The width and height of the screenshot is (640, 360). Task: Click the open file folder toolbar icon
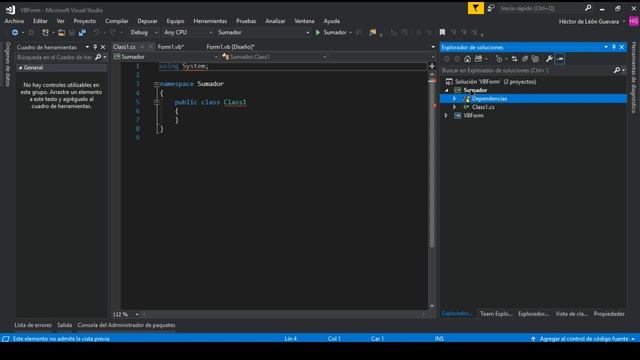coord(61,32)
